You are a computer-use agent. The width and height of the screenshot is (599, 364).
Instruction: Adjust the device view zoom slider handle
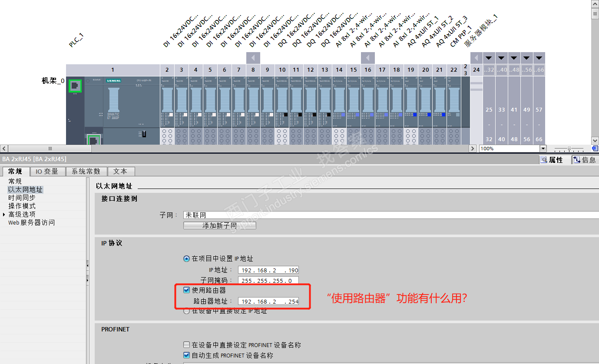(569, 149)
